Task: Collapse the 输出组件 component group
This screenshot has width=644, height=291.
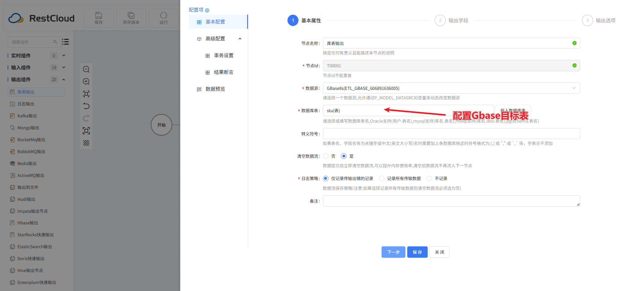Action: coord(64,79)
